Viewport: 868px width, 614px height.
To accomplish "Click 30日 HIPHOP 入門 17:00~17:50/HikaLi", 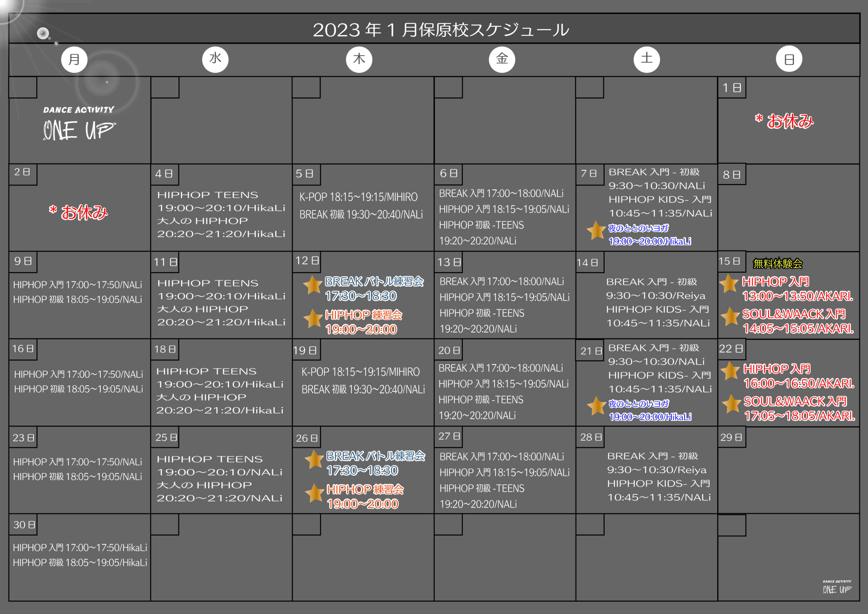I will pyautogui.click(x=80, y=548).
